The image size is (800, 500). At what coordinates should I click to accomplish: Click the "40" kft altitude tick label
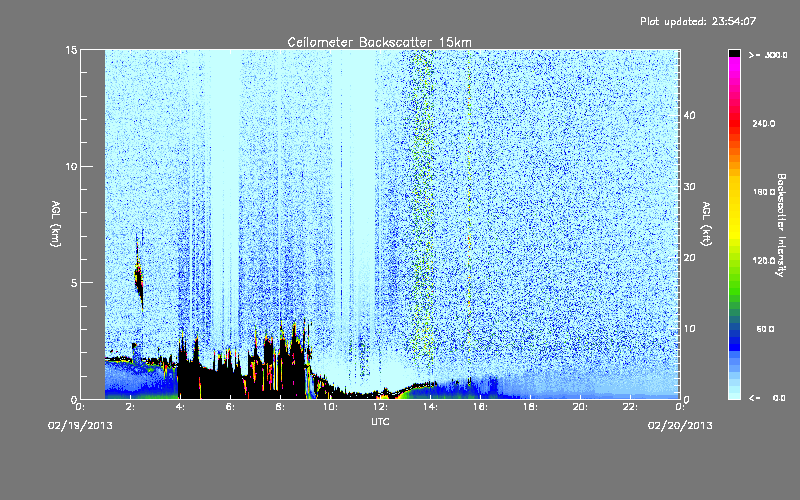689,115
